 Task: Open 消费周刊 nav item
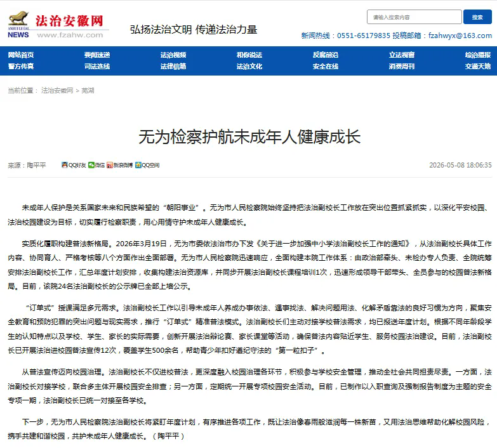click(x=402, y=67)
